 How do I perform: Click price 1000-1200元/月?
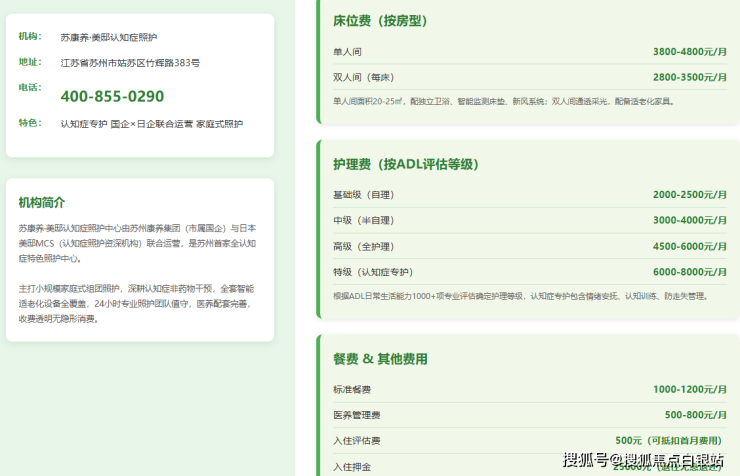[690, 389]
